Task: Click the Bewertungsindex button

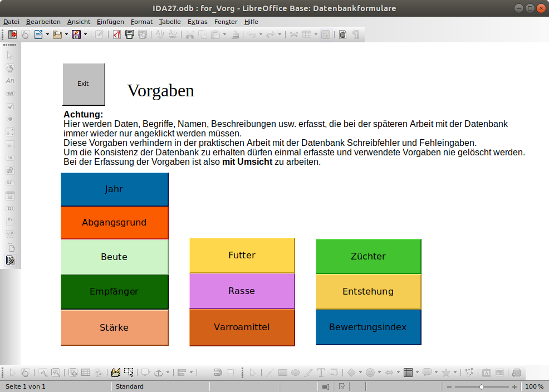Action: click(x=369, y=327)
